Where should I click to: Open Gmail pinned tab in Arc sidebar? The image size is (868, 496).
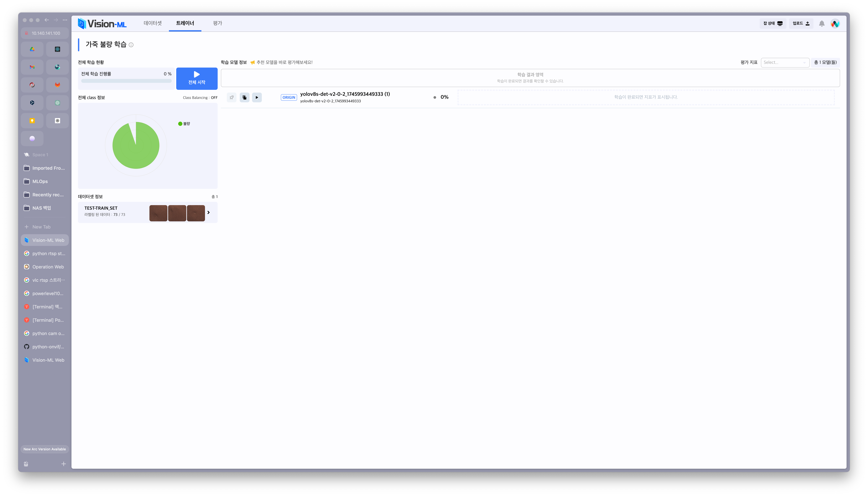coord(32,67)
